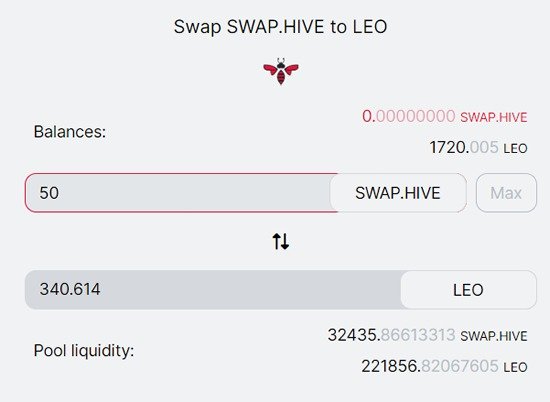The width and height of the screenshot is (550, 402).
Task: Click the SWAP.HIVE label beside the balance
Action: point(494,118)
